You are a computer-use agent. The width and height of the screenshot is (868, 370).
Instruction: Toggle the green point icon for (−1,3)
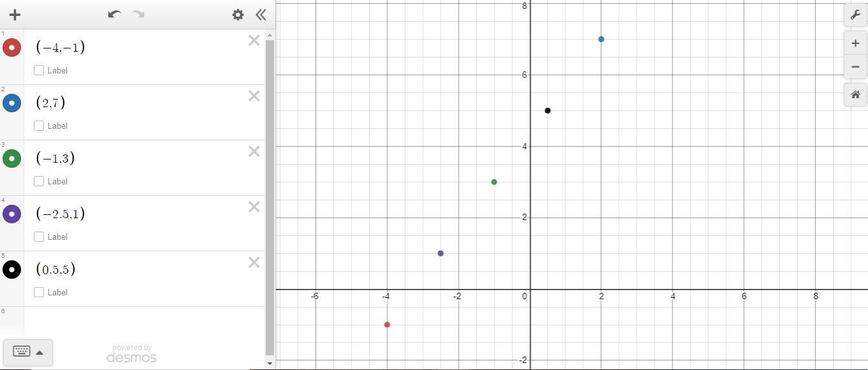[12, 158]
